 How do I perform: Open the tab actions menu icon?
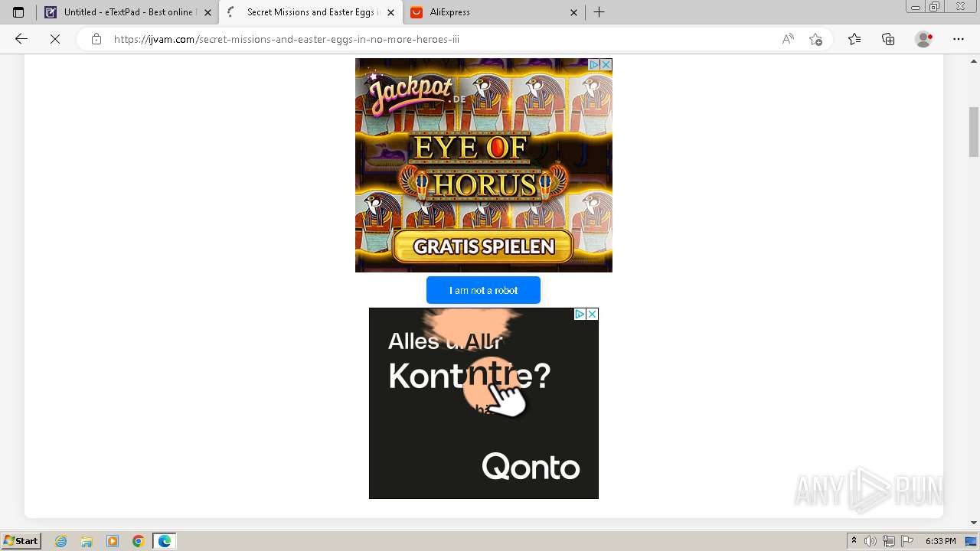click(x=18, y=12)
